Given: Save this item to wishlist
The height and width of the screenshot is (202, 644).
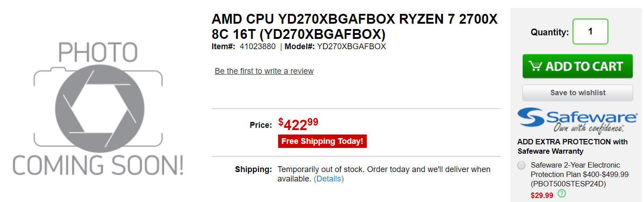Looking at the screenshot, I should tap(577, 93).
